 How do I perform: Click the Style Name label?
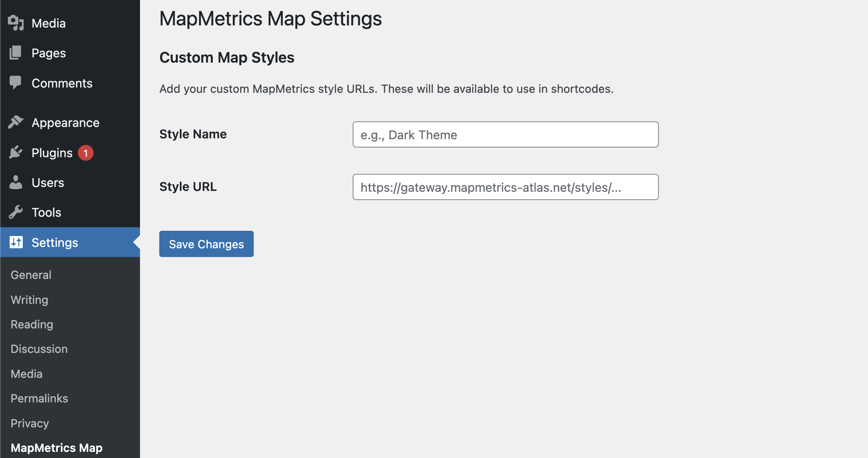pyautogui.click(x=193, y=134)
